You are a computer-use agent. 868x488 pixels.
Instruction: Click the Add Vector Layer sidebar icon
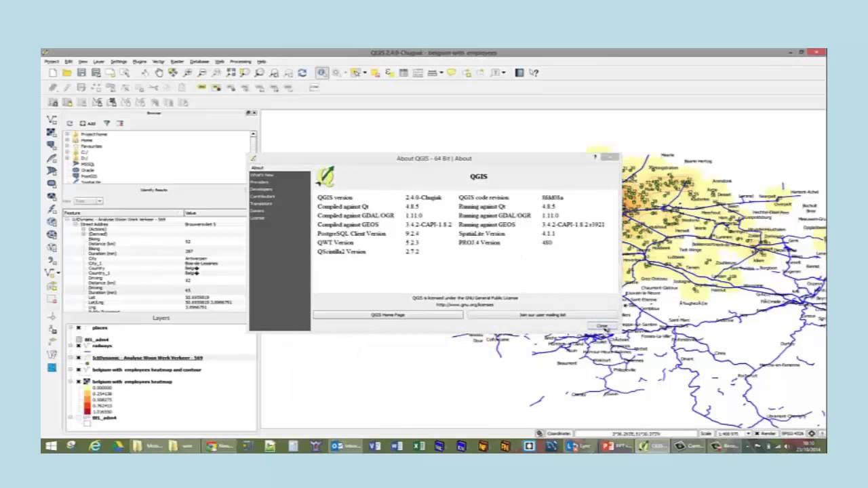(x=52, y=120)
